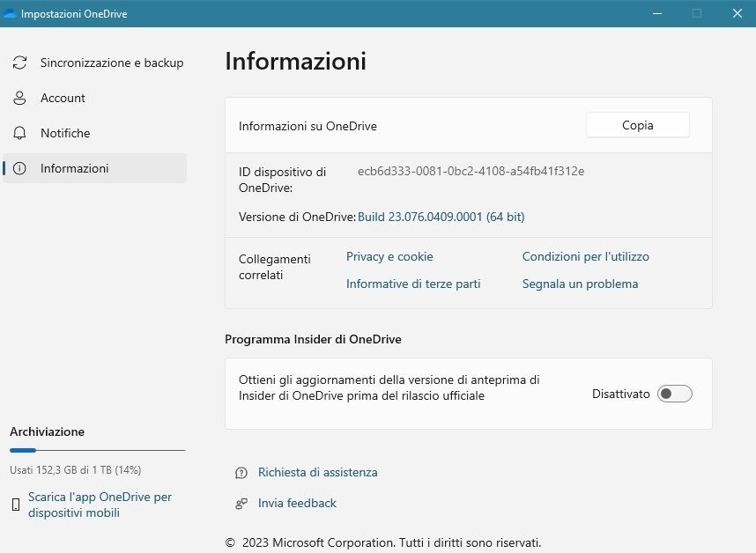Click the Informazioni su OneDrive label
756x553 pixels.
pos(308,126)
